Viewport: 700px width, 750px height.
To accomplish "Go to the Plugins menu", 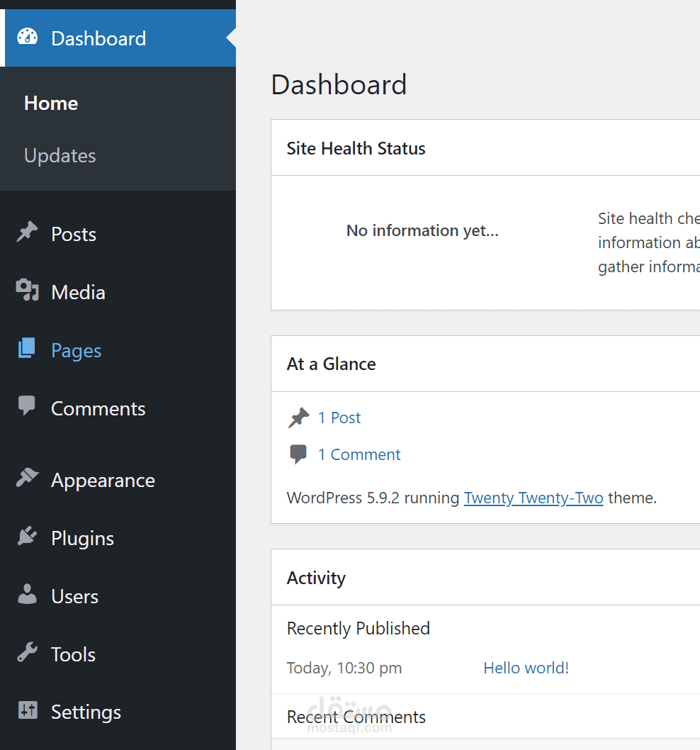I will tap(83, 539).
